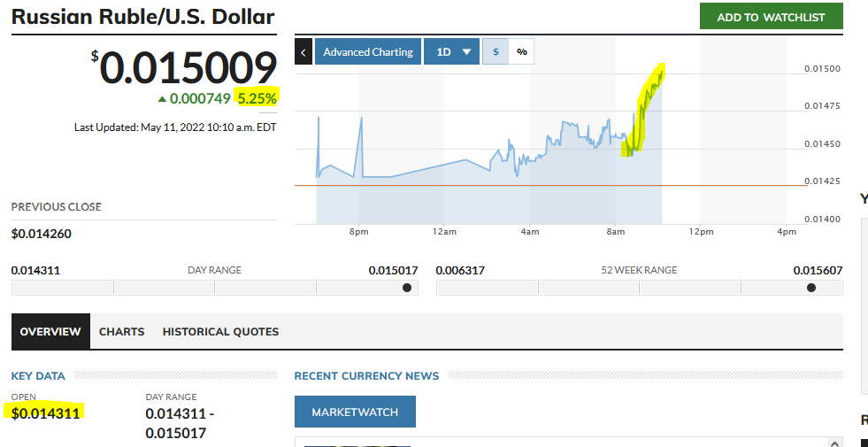The image size is (868, 447).
Task: Click the 4pm label on chart axis
Action: pos(787,232)
